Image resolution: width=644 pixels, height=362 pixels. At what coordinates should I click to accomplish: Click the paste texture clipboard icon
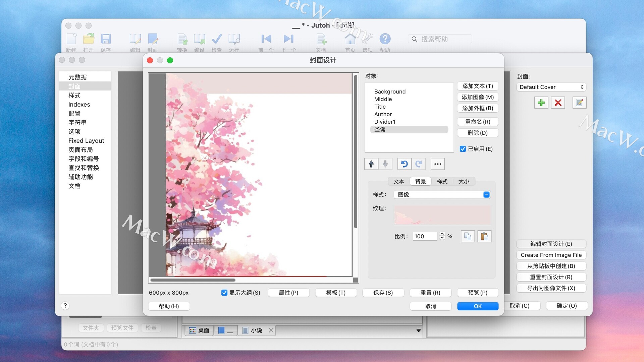[484, 236]
